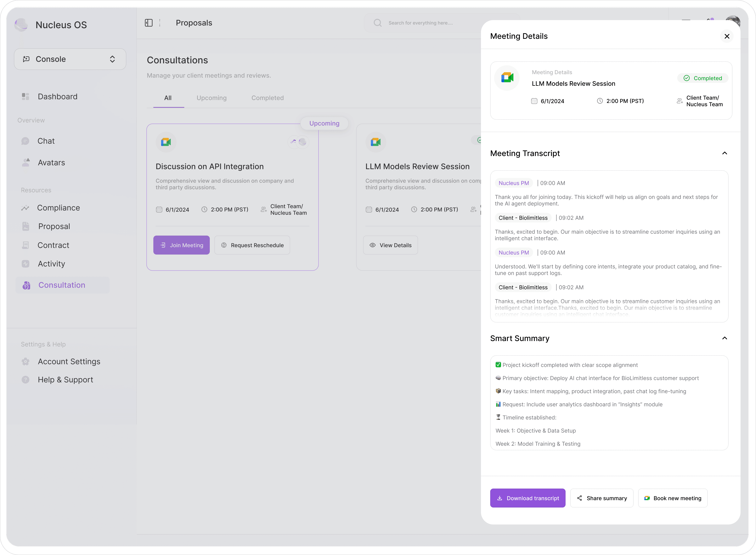Image resolution: width=756 pixels, height=555 pixels.
Task: Switch to the Completed tab
Action: [268, 98]
